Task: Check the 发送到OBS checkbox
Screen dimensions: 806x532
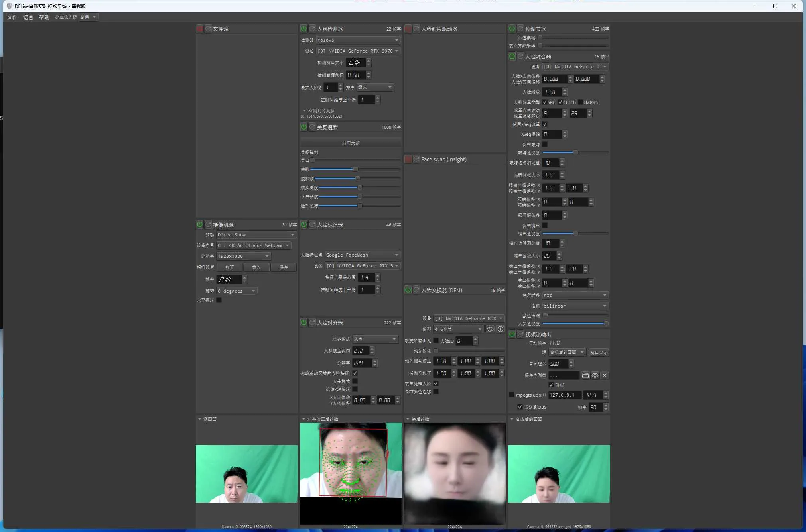Action: pyautogui.click(x=520, y=407)
